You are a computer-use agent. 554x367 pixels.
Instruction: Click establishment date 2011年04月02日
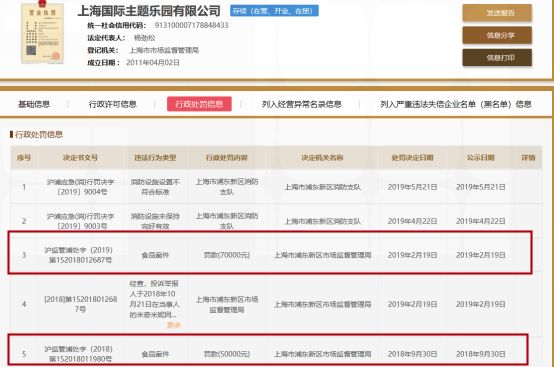click(x=153, y=63)
